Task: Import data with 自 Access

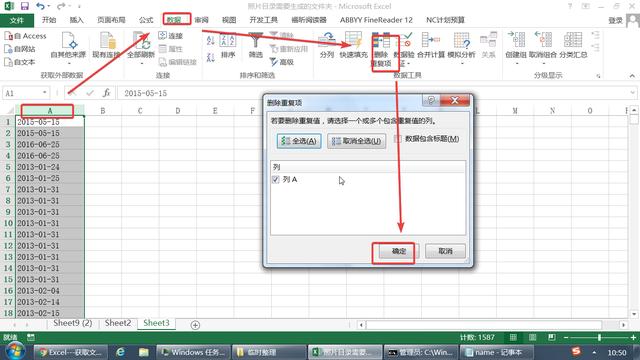Action: click(25, 36)
